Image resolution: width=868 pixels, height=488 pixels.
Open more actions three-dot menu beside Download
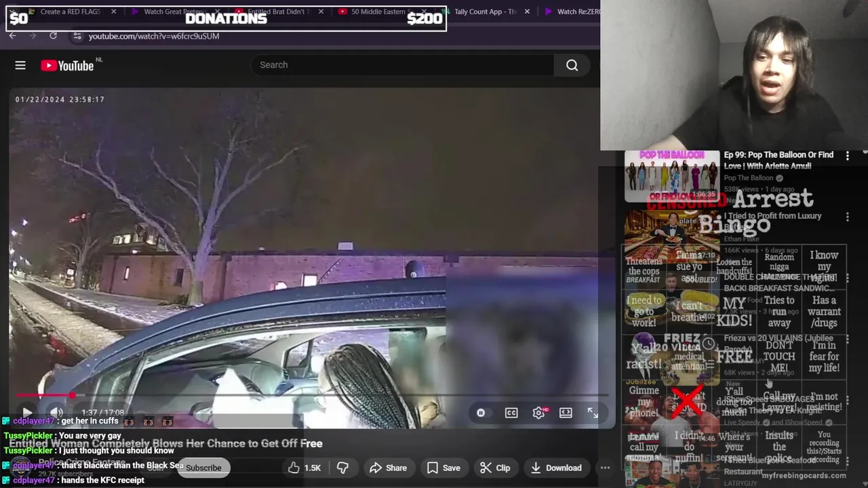605,468
